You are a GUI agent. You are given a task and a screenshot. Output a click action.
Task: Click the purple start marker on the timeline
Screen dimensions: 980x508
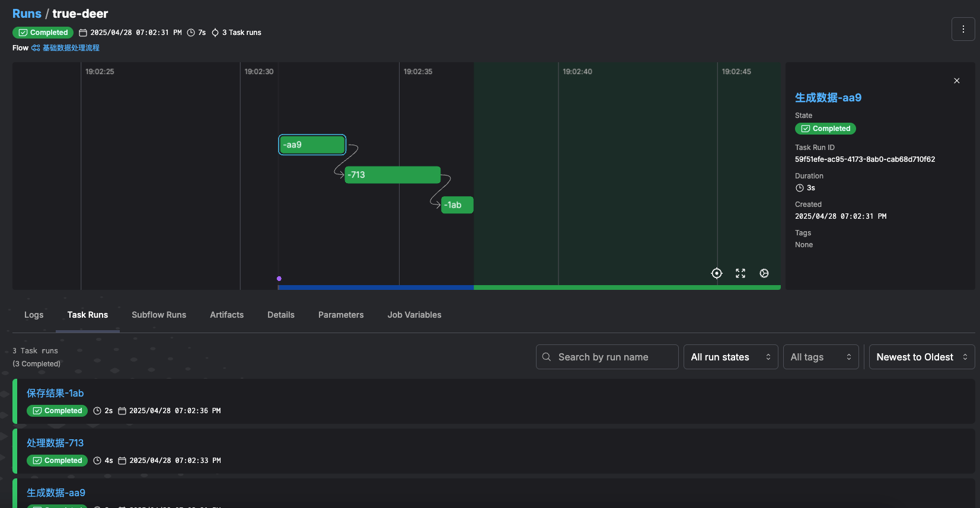click(279, 279)
